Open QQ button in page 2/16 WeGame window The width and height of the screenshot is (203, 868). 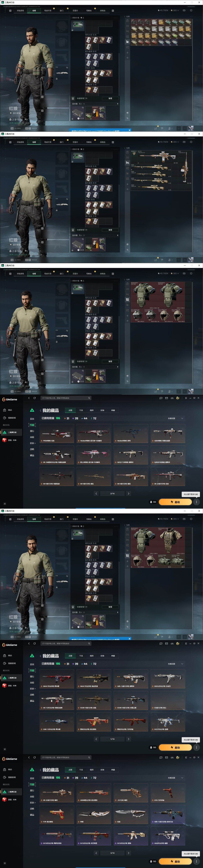(153, 502)
